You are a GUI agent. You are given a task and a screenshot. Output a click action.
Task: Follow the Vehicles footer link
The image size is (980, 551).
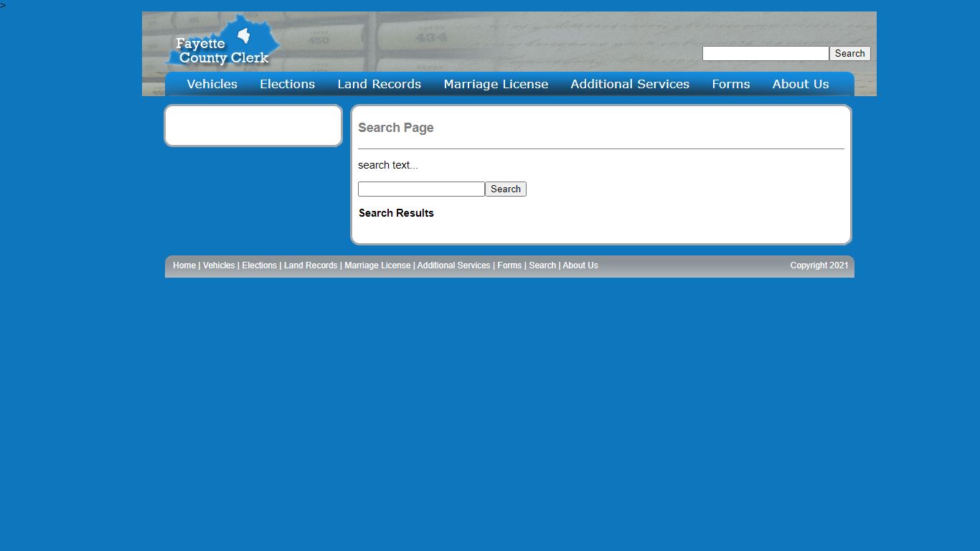(x=219, y=265)
